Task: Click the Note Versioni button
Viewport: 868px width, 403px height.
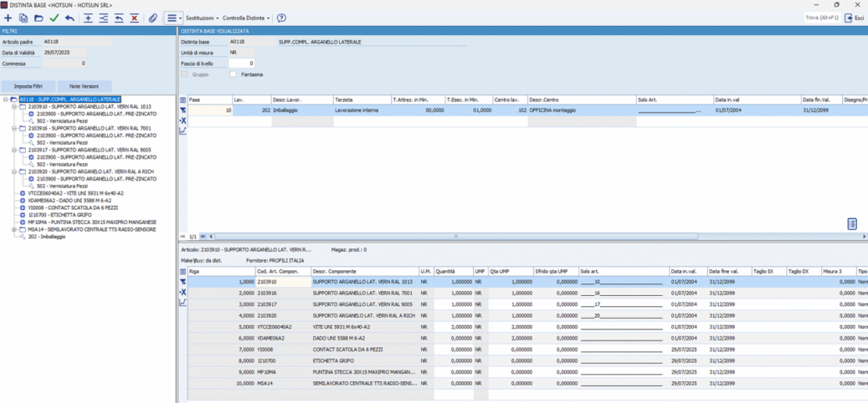Action: [84, 86]
